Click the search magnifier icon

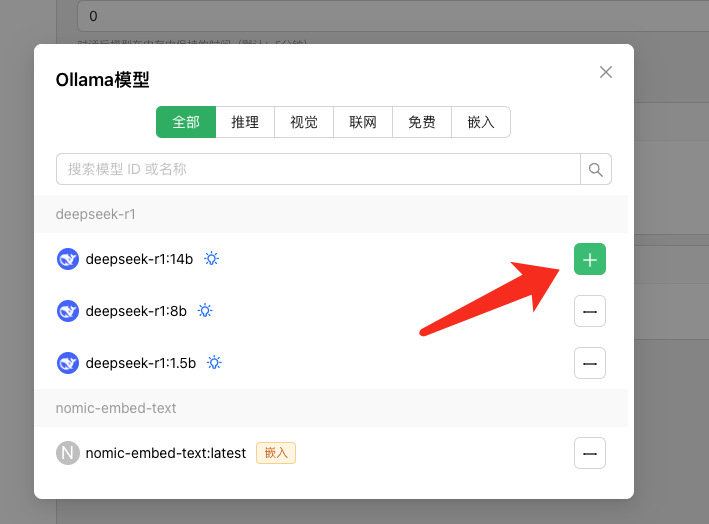point(596,169)
